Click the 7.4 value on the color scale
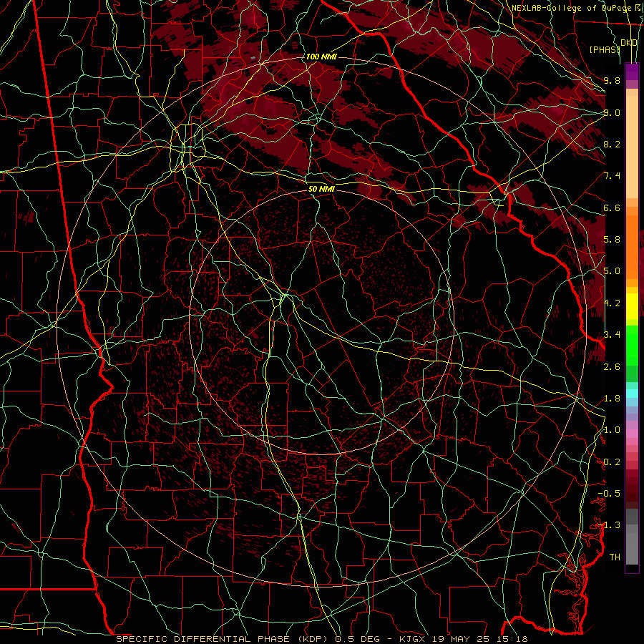The image size is (644, 644). [x=612, y=176]
